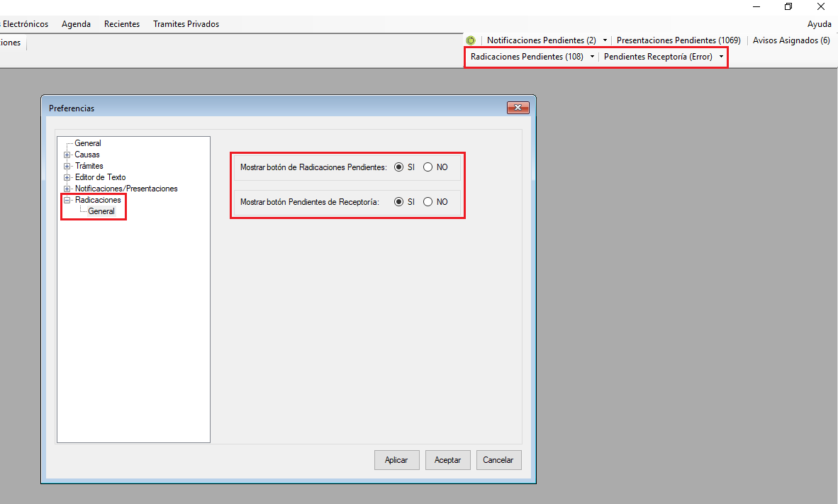Expand the Notificaciones/Presentaciones node
This screenshot has width=838, height=504.
click(x=67, y=189)
